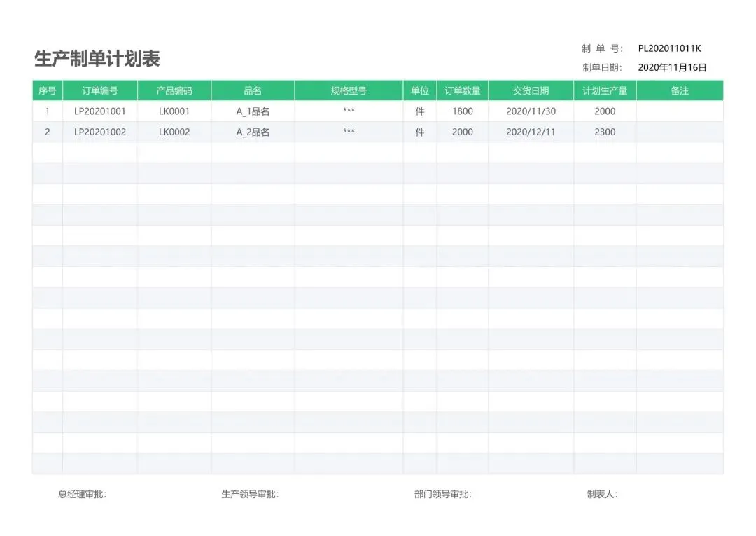Click the 生产领导审批 label
Image resolution: width=756 pixels, height=536 pixels.
point(250,494)
